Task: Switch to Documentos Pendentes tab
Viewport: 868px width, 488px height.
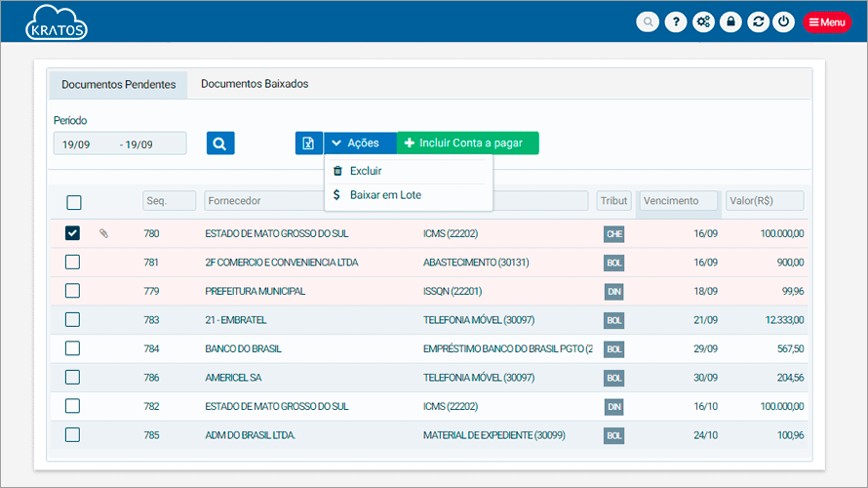Action: [118, 85]
